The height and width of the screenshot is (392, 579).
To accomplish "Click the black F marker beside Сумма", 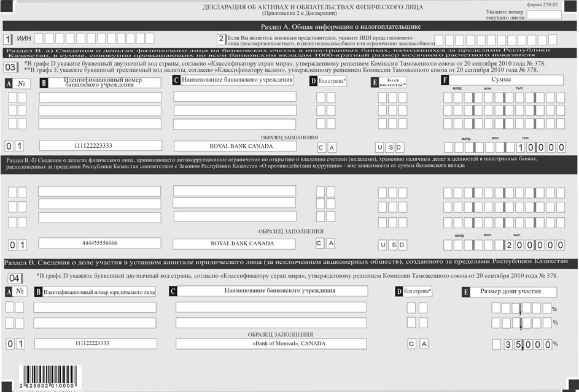I will click(445, 80).
